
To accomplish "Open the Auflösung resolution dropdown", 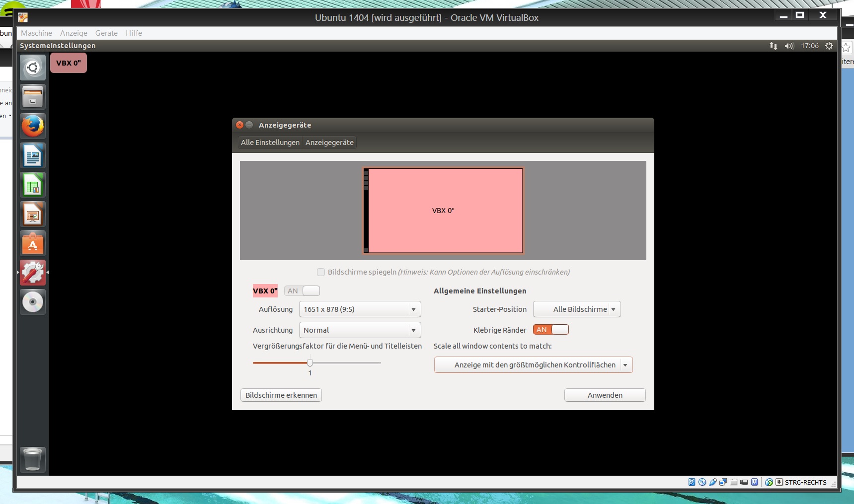I will (360, 309).
